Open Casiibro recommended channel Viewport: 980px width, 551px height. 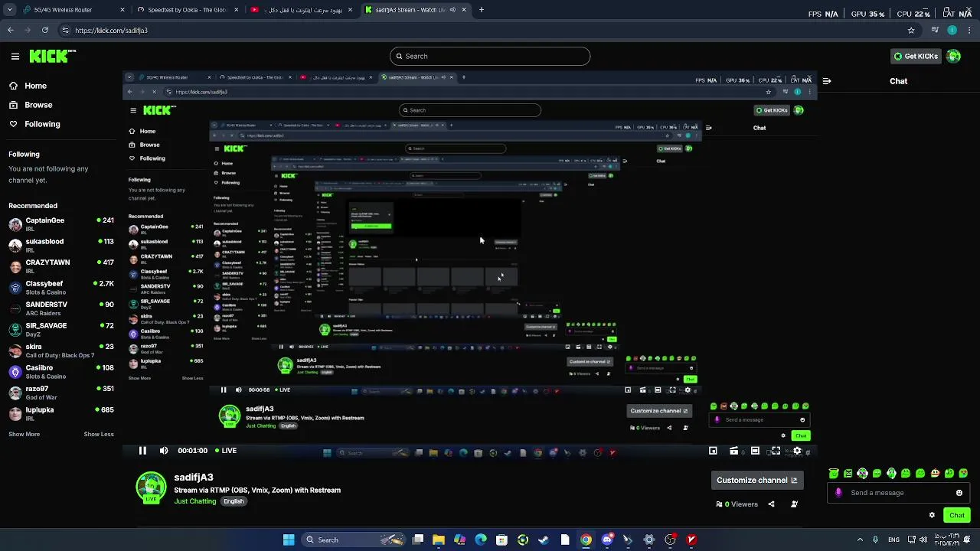(x=61, y=371)
